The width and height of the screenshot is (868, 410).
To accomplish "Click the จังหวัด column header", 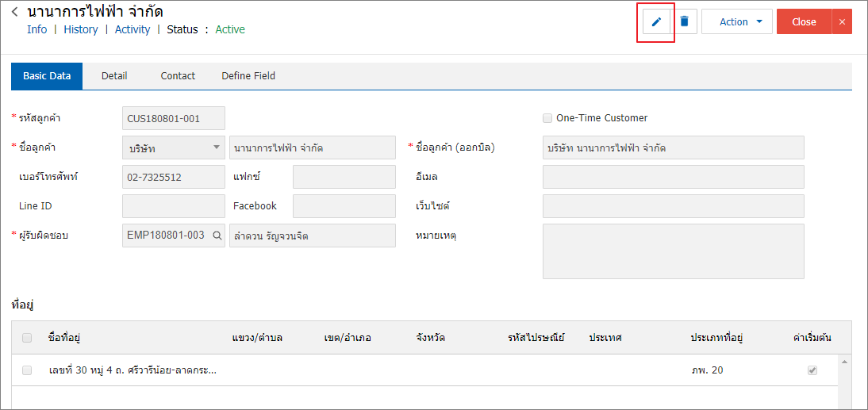I will [x=429, y=338].
